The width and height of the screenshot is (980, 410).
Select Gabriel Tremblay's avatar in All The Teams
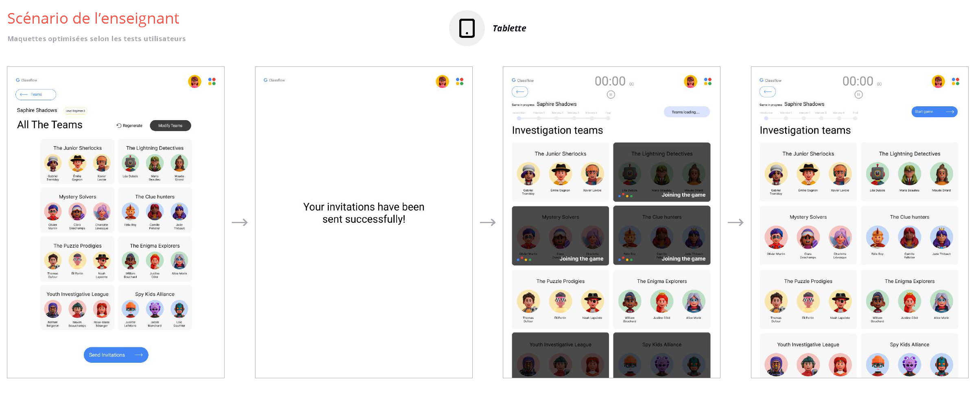(53, 163)
